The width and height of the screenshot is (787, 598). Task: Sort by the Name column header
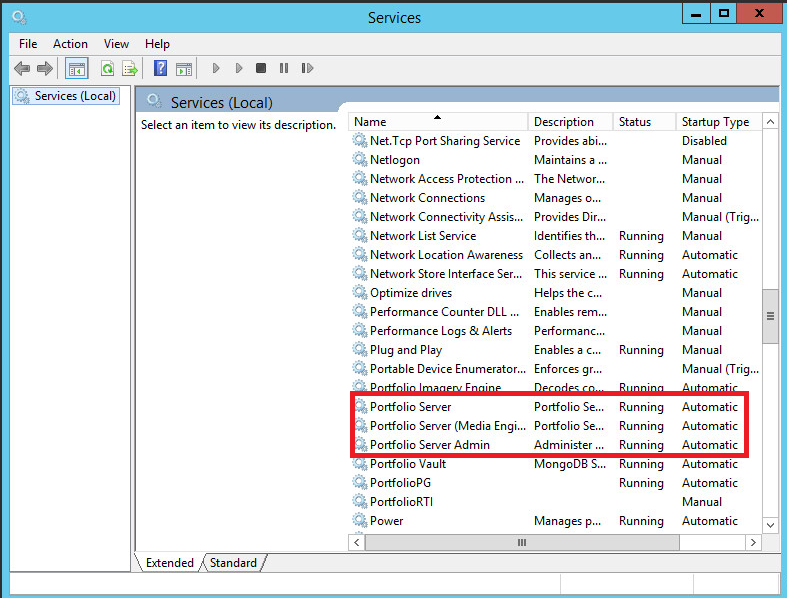[x=438, y=122]
